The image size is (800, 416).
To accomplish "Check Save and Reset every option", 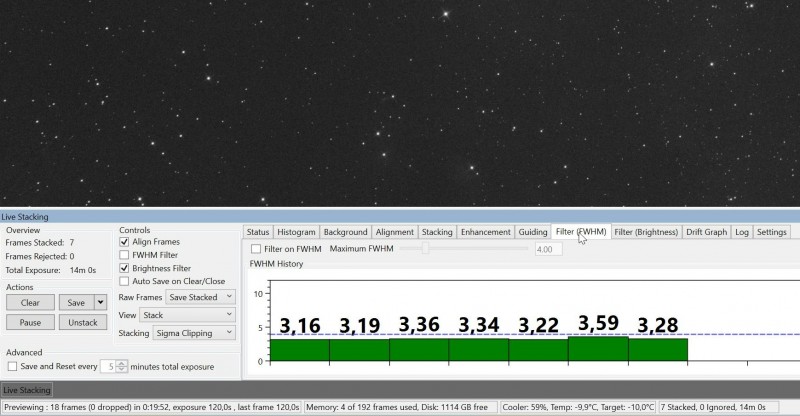I will [12, 366].
